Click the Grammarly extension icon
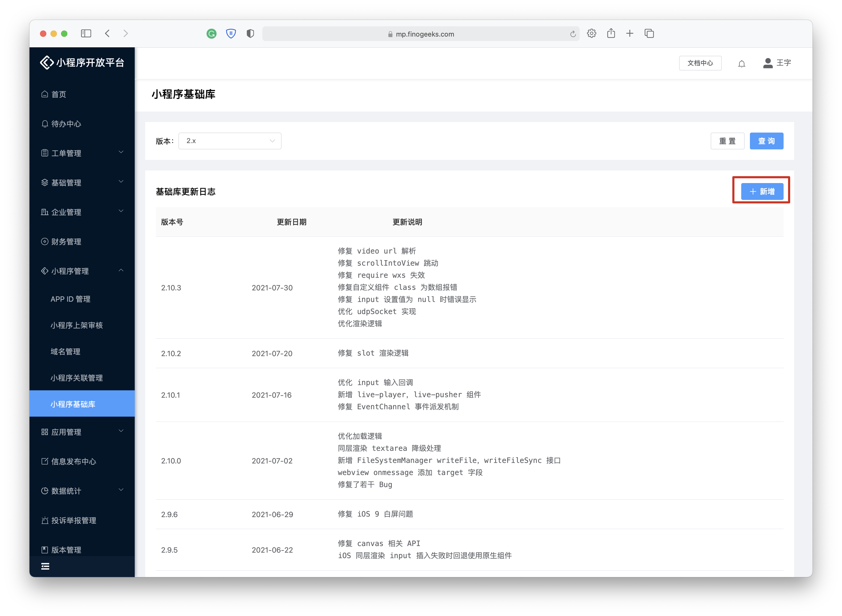Image resolution: width=842 pixels, height=616 pixels. pos(212,34)
